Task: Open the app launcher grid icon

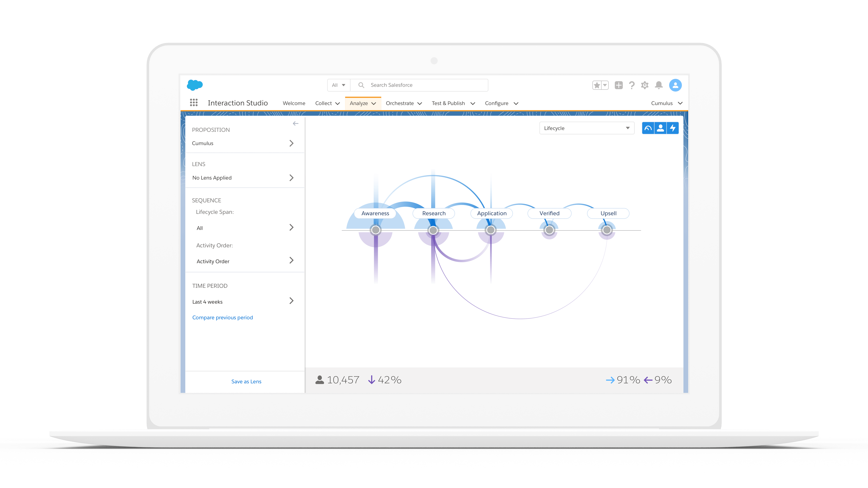Action: [194, 103]
